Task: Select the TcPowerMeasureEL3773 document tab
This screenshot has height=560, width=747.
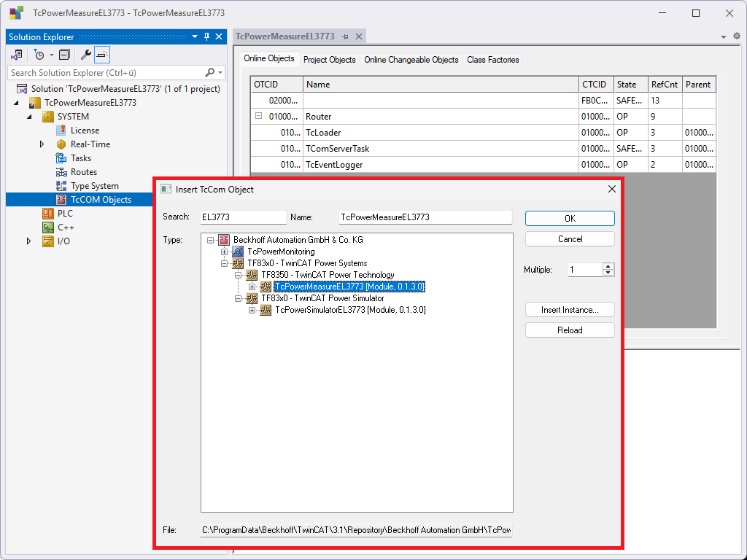Action: [285, 36]
